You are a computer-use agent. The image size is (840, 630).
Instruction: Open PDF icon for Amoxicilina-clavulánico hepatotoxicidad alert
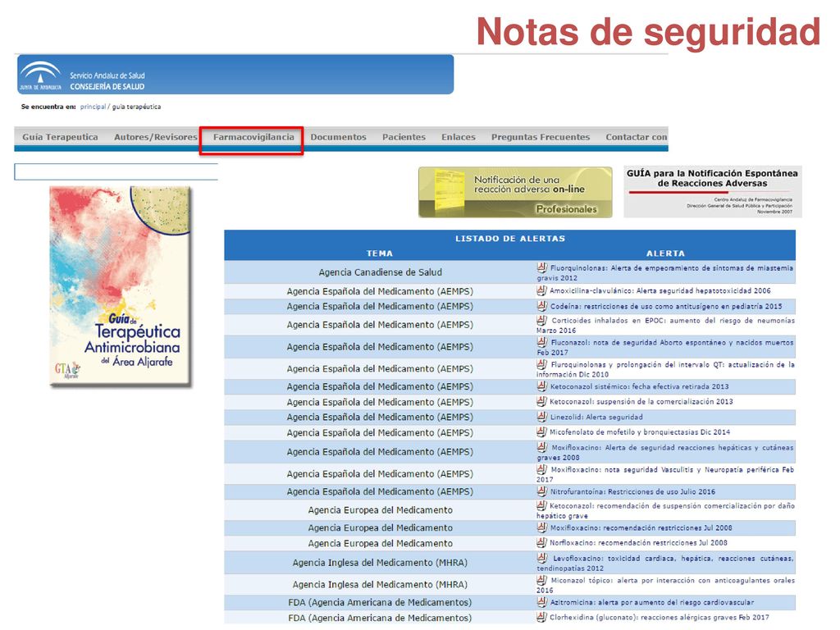pos(541,290)
